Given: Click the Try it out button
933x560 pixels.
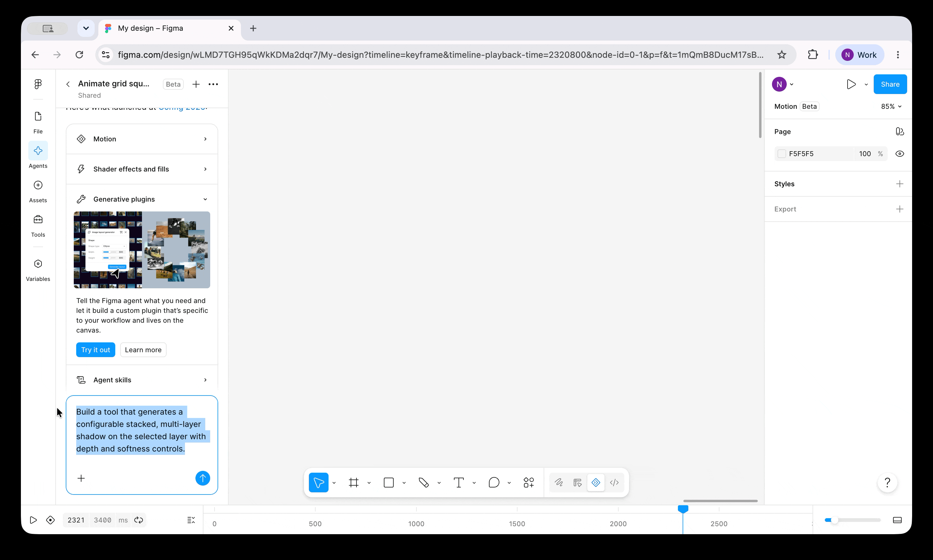Looking at the screenshot, I should 96,350.
